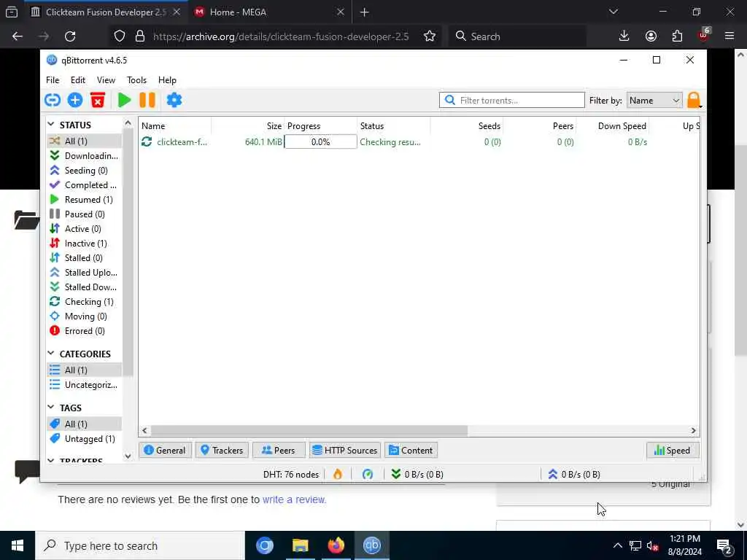The image size is (747, 560).
Task: Click the connection status flame icon
Action: (337, 474)
